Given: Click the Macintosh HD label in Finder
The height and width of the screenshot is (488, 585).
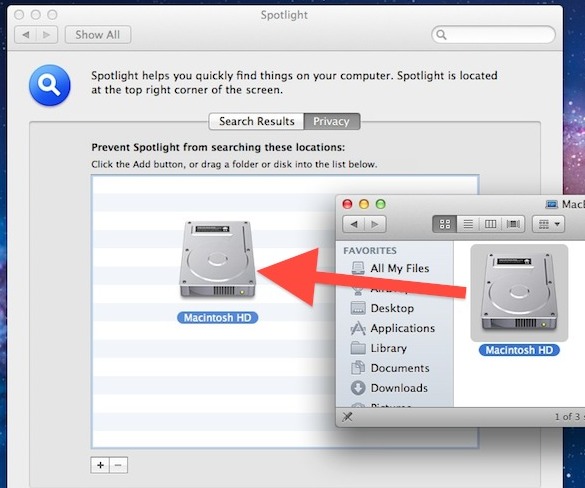Looking at the screenshot, I should point(519,350).
